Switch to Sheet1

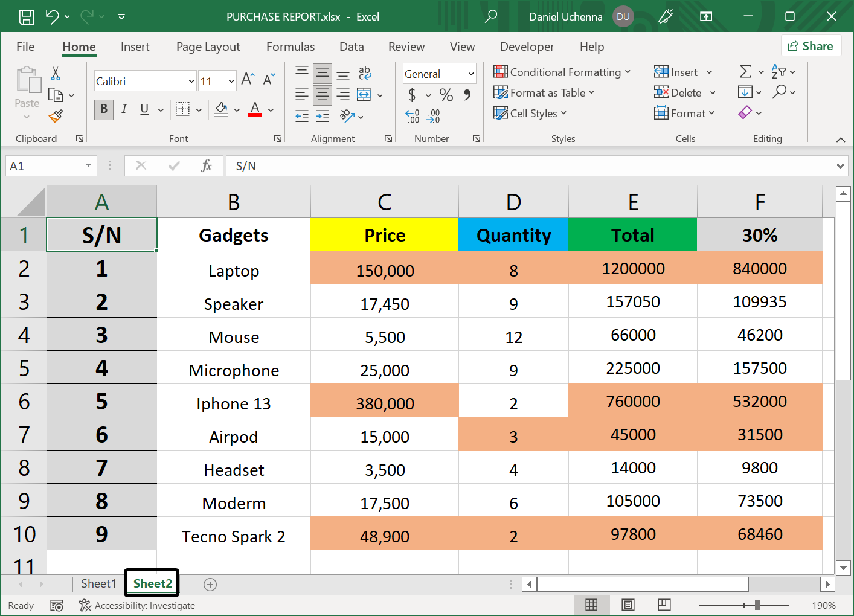98,583
